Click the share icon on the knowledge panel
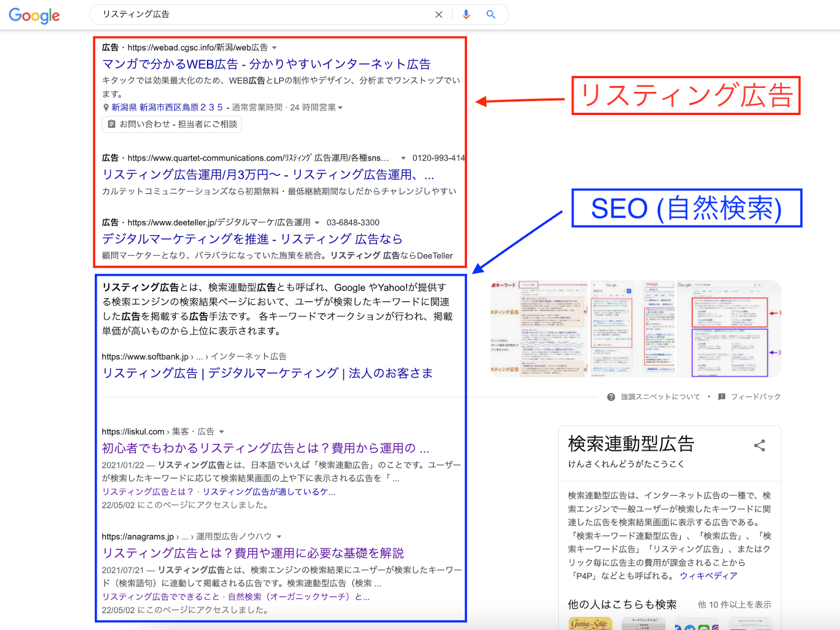This screenshot has height=630, width=840. [760, 446]
